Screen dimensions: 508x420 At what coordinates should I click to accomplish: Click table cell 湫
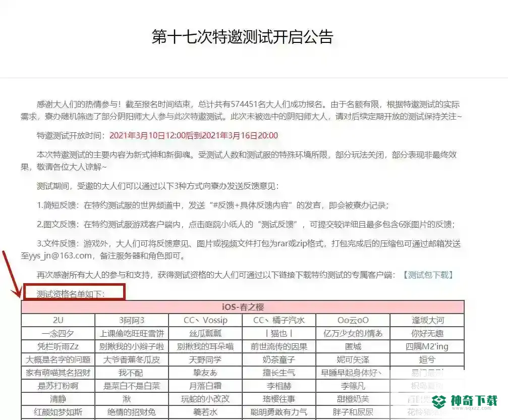(132, 399)
